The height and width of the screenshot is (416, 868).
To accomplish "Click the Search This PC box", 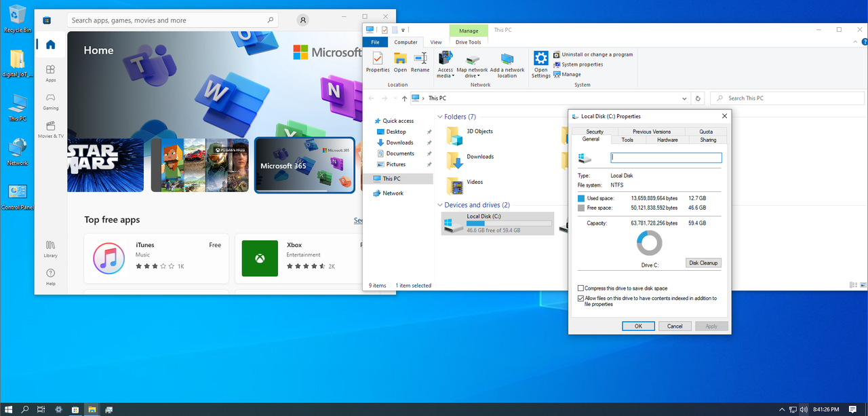I will (x=786, y=98).
